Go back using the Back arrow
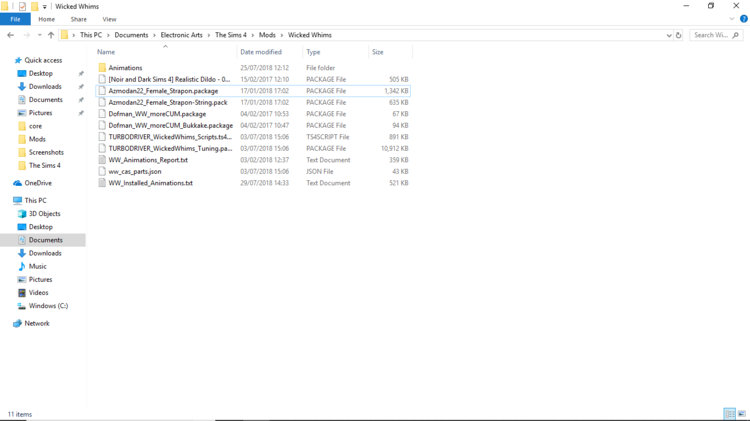This screenshot has height=421, width=750. [11, 35]
